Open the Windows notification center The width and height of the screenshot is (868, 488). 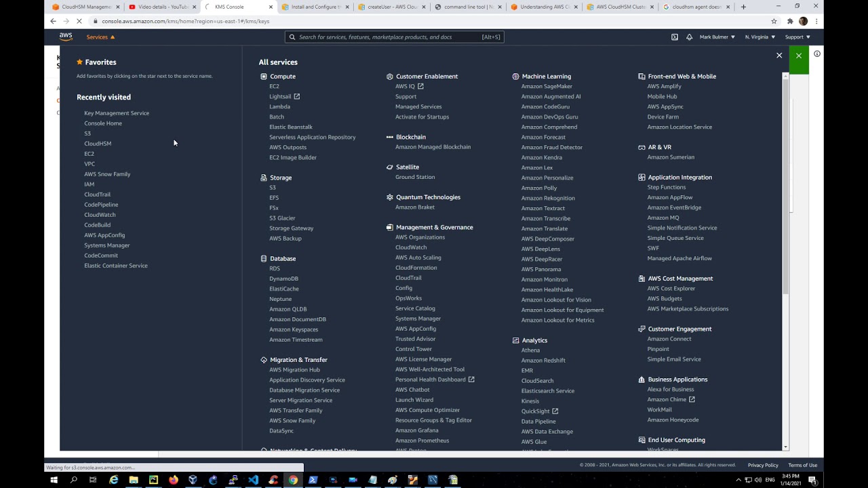(x=812, y=480)
